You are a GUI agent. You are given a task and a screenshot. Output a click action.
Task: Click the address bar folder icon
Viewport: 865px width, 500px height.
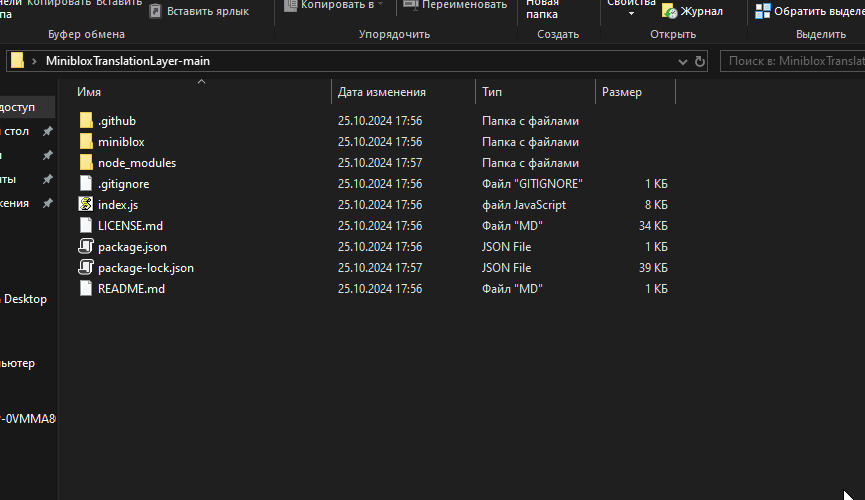(18, 60)
